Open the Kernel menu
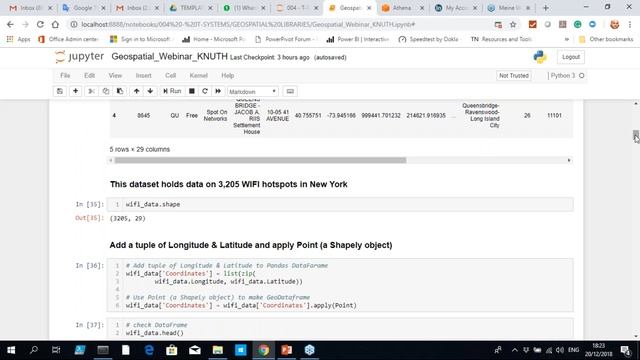The height and width of the screenshot is (360, 640). tap(199, 76)
